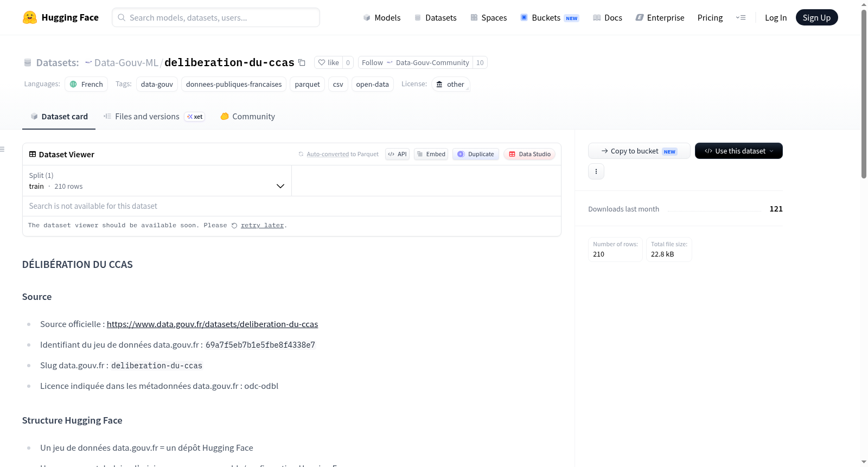Image resolution: width=868 pixels, height=467 pixels.
Task: Follow Data-Gouv-Community
Action: 415,63
